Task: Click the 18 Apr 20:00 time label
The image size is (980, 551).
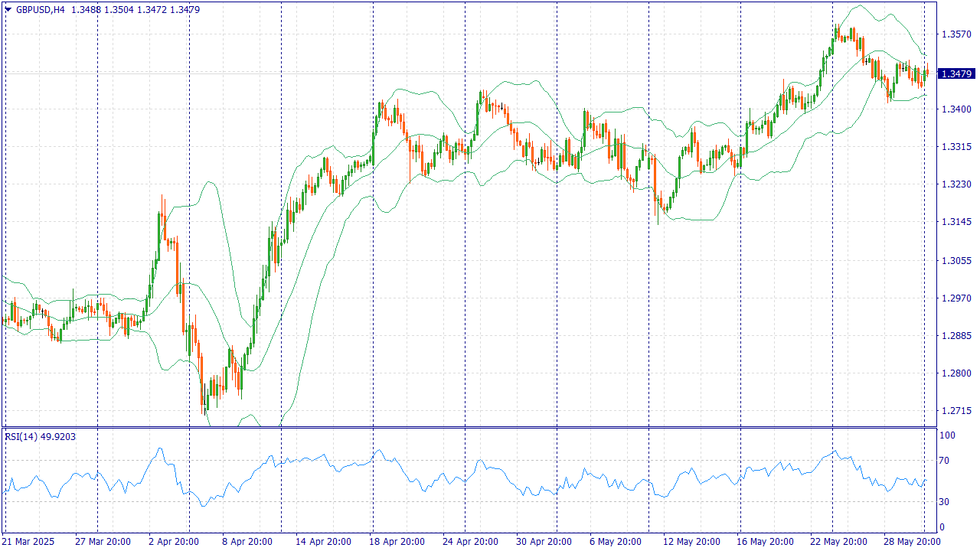Action: (399, 542)
